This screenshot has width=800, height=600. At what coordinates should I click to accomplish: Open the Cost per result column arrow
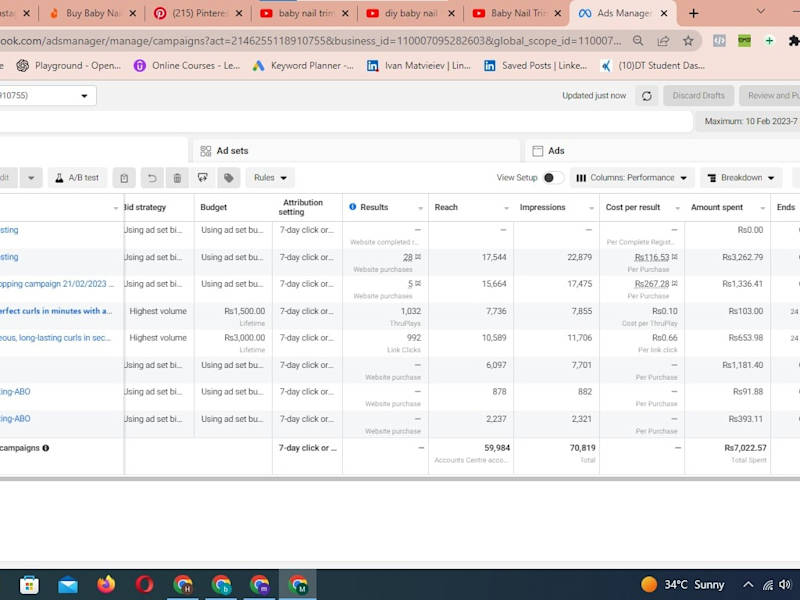pyautogui.click(x=677, y=208)
